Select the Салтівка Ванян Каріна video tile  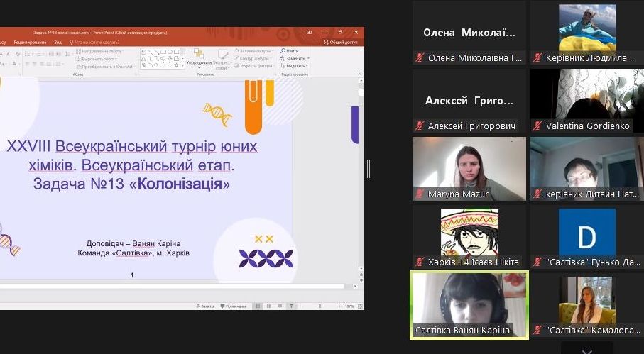[469, 305]
